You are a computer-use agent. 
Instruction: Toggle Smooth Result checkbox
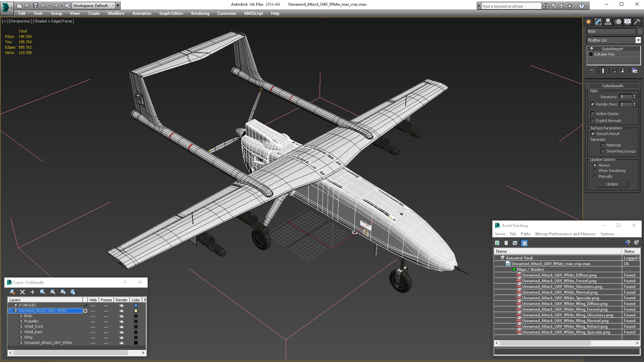(x=593, y=134)
